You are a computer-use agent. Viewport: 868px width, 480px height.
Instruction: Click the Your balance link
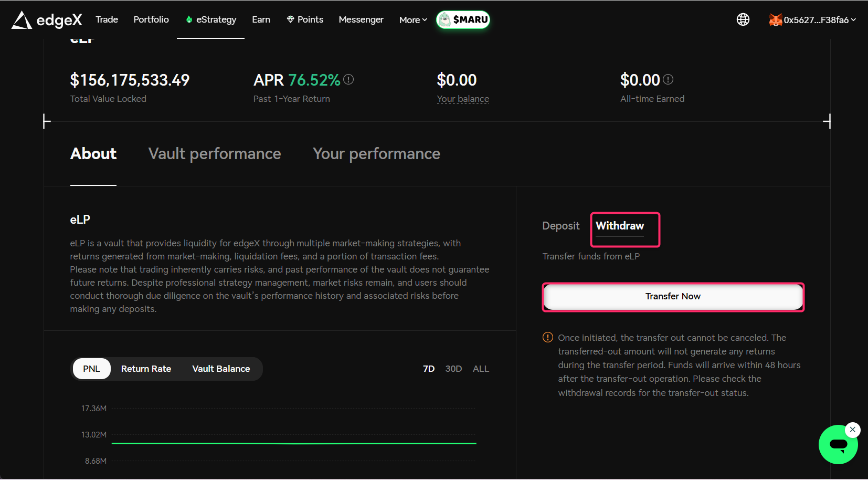point(463,99)
